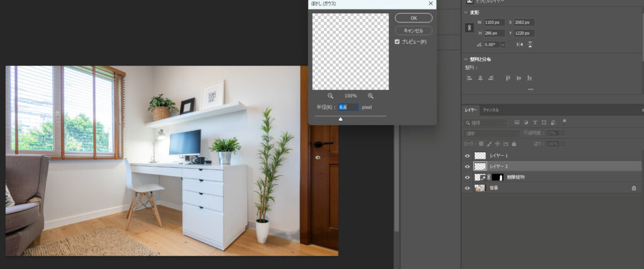Click the rotation angle value field
The image size is (644, 269).
pos(492,45)
